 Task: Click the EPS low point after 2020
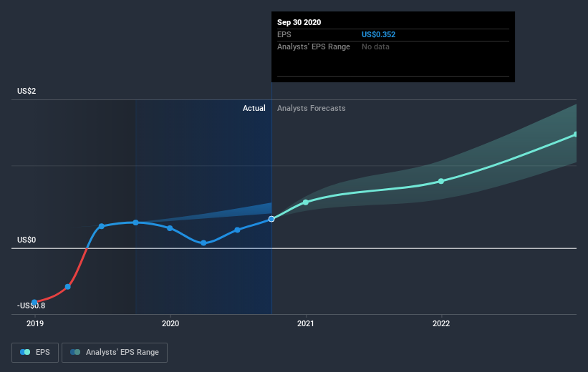point(203,243)
